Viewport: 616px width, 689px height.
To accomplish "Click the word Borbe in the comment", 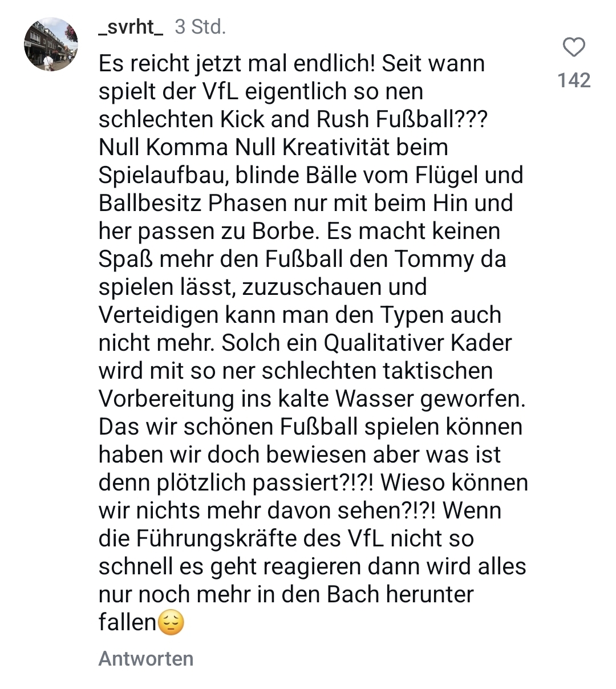I will click(x=301, y=232).
